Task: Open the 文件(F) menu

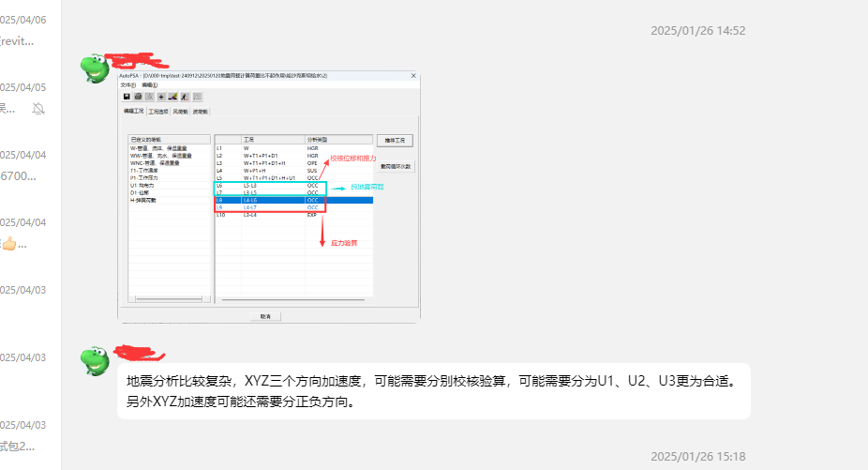Action: 128,84
